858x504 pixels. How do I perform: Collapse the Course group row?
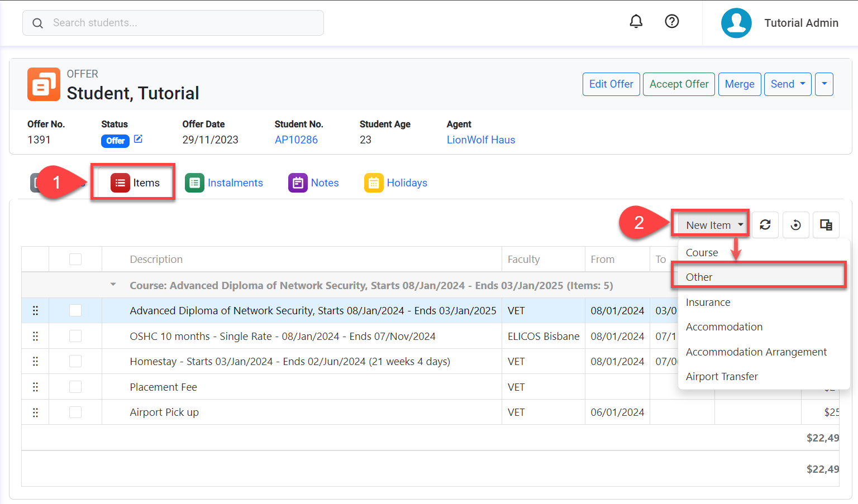point(113,285)
